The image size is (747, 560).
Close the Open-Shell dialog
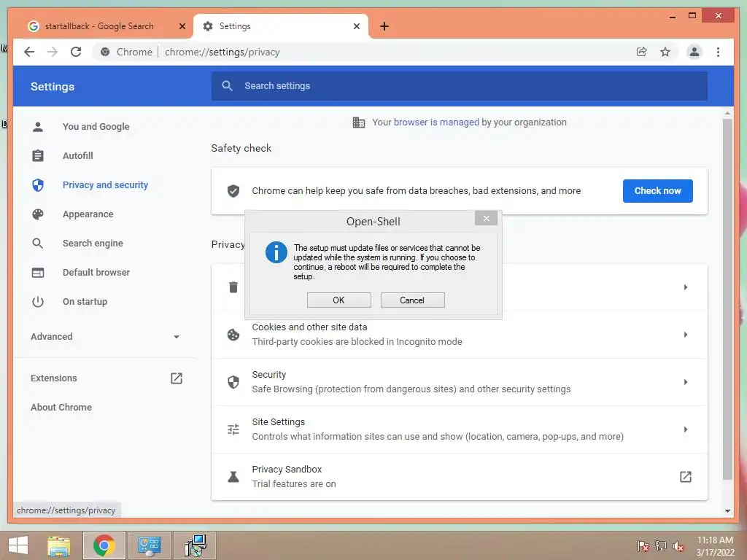coord(486,218)
